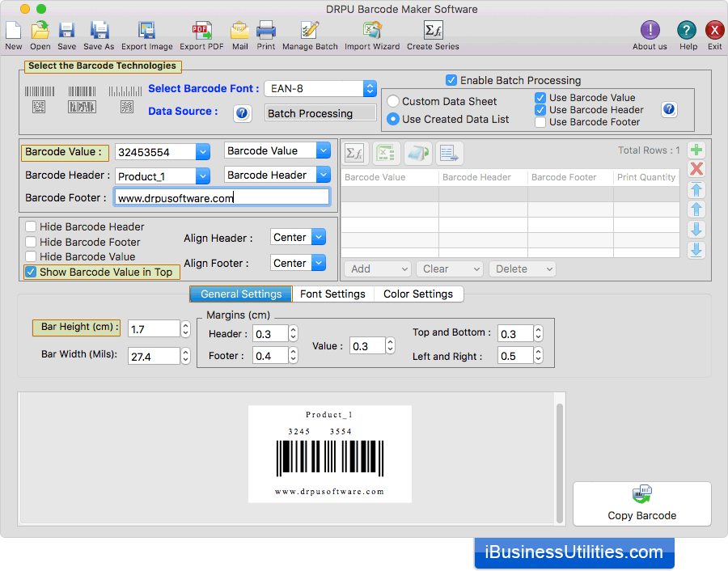This screenshot has height=571, width=728.
Task: Select Use Created Data List radio button
Action: point(393,120)
